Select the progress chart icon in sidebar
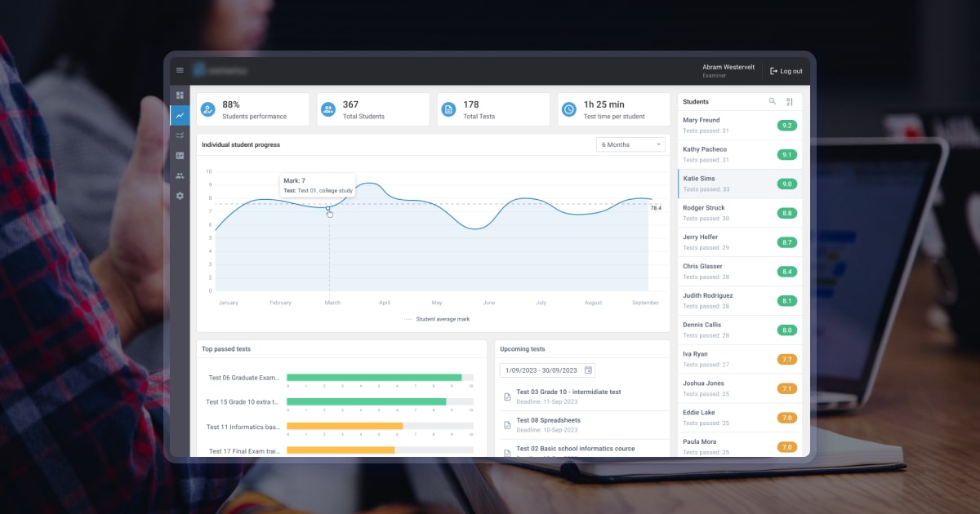 coord(180,115)
